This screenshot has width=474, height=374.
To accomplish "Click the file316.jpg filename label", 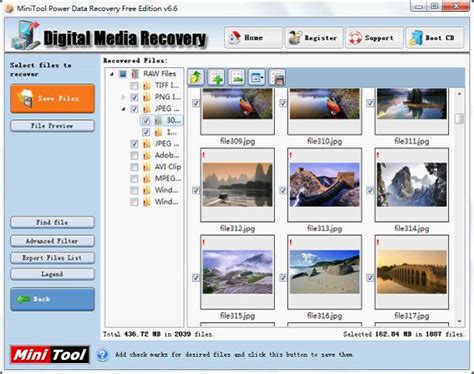I will pyautogui.click(x=325, y=315).
